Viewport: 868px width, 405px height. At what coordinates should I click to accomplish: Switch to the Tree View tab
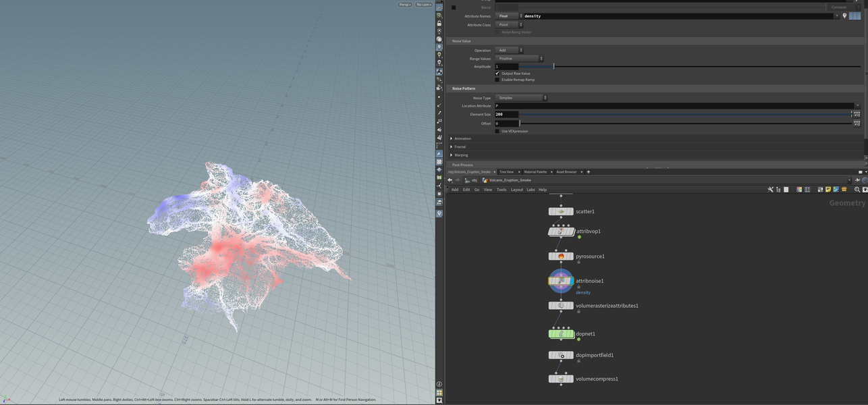pyautogui.click(x=506, y=172)
